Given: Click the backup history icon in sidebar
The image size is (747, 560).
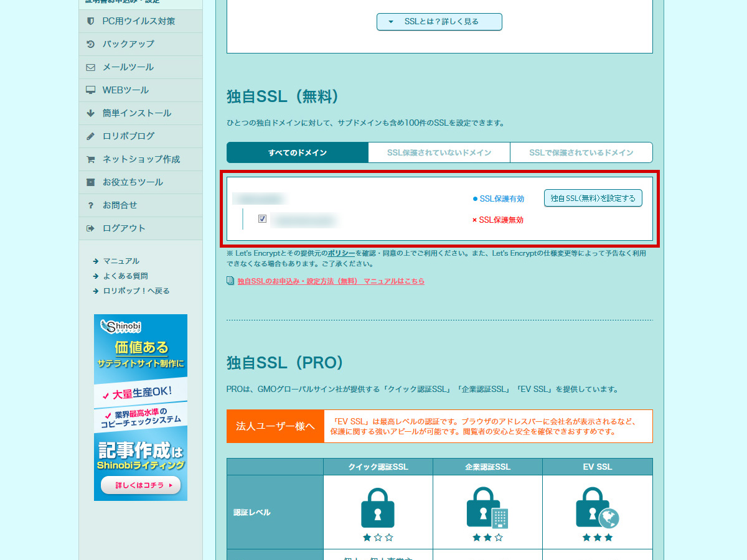Looking at the screenshot, I should tap(91, 44).
